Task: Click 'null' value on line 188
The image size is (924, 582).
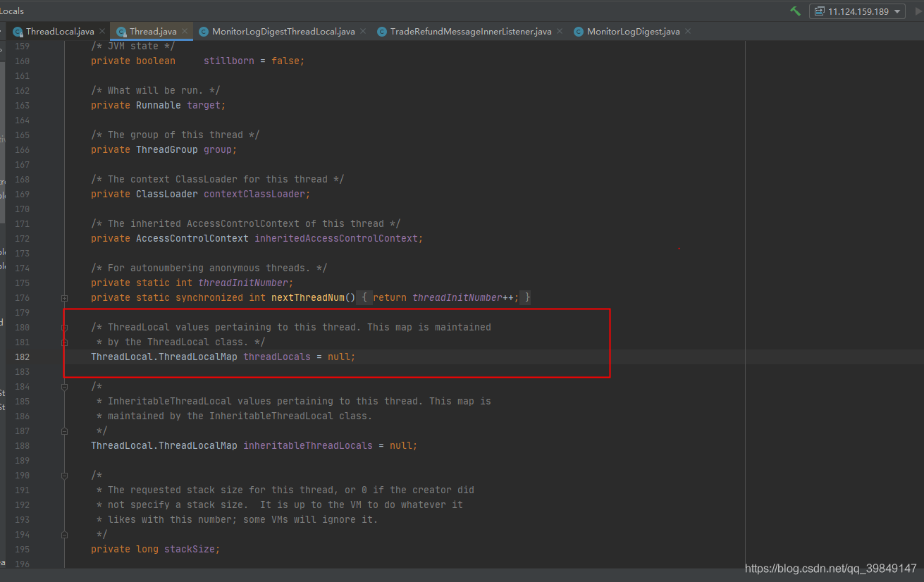Action: tap(401, 445)
